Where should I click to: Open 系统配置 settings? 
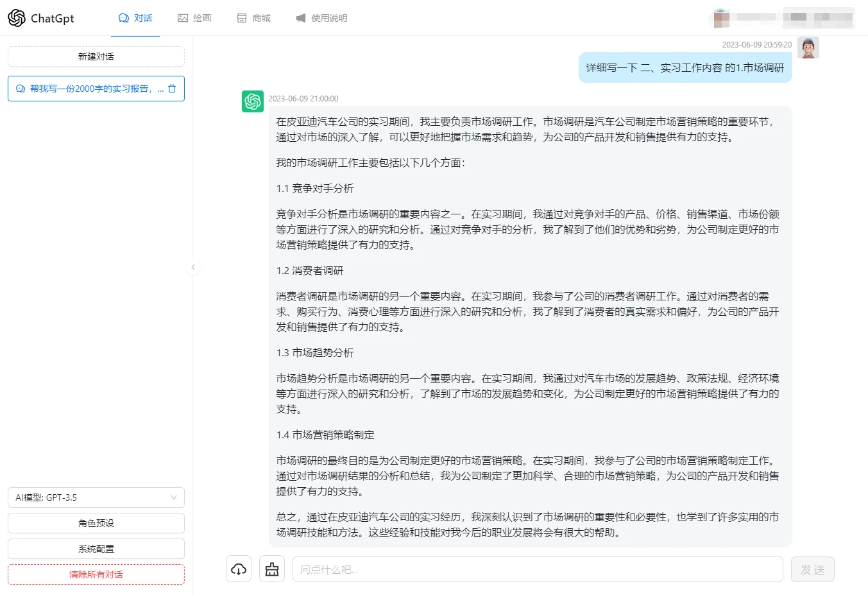point(96,549)
